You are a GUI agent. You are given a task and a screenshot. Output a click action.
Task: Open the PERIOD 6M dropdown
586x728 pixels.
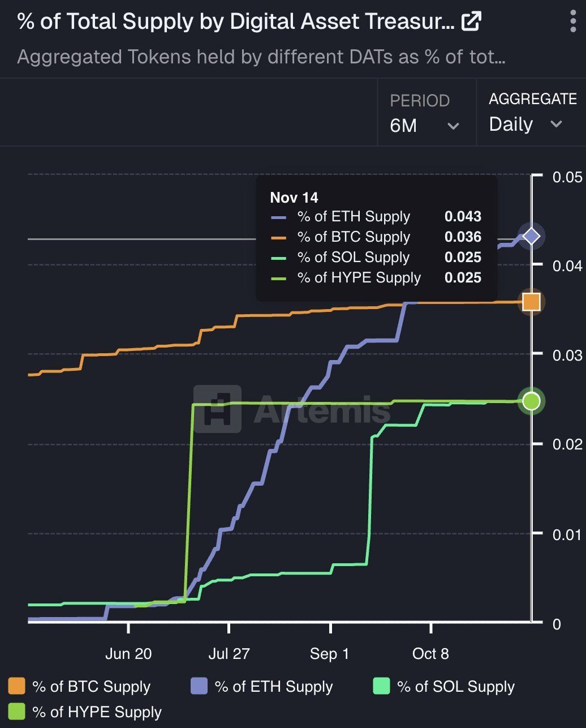[424, 125]
